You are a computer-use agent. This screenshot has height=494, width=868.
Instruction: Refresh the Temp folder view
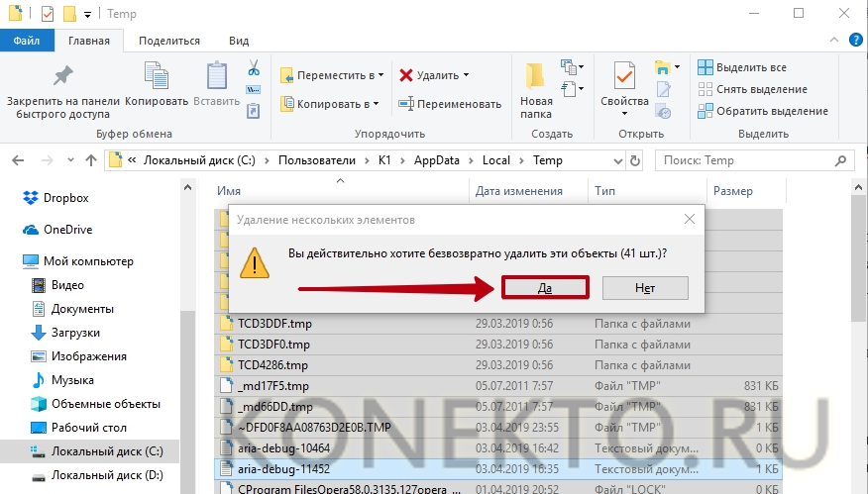(635, 160)
